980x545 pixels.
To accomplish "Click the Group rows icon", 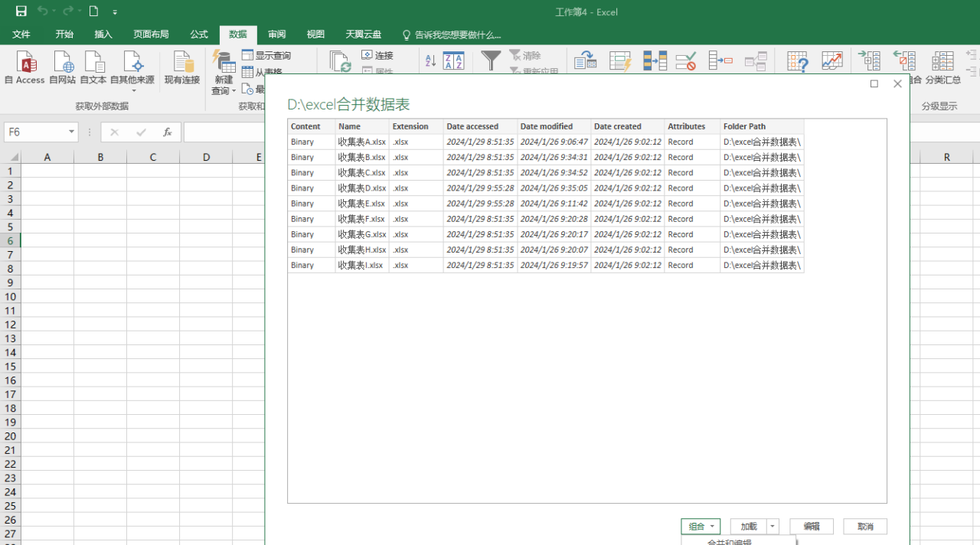I will (x=869, y=61).
